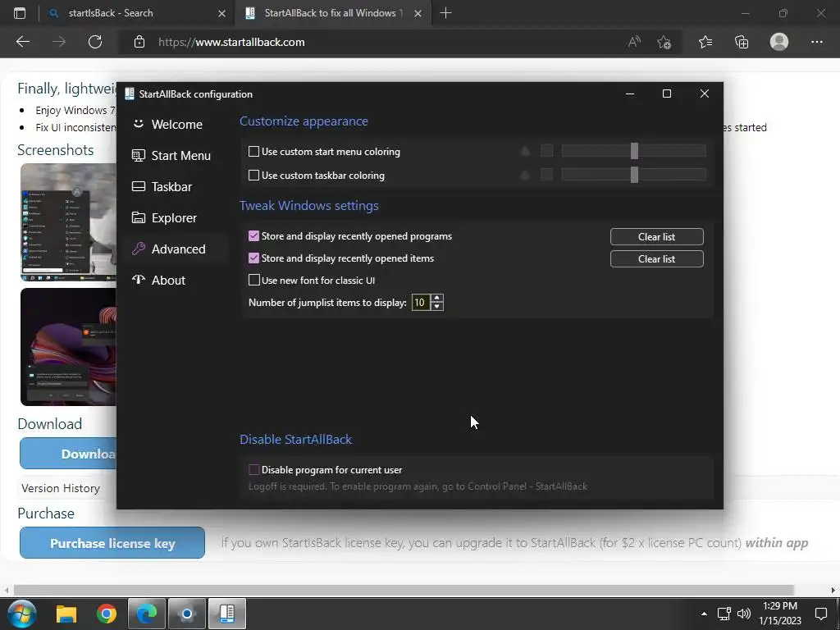840x630 pixels.
Task: Open the first website screenshot thumbnail
Action: 69,221
